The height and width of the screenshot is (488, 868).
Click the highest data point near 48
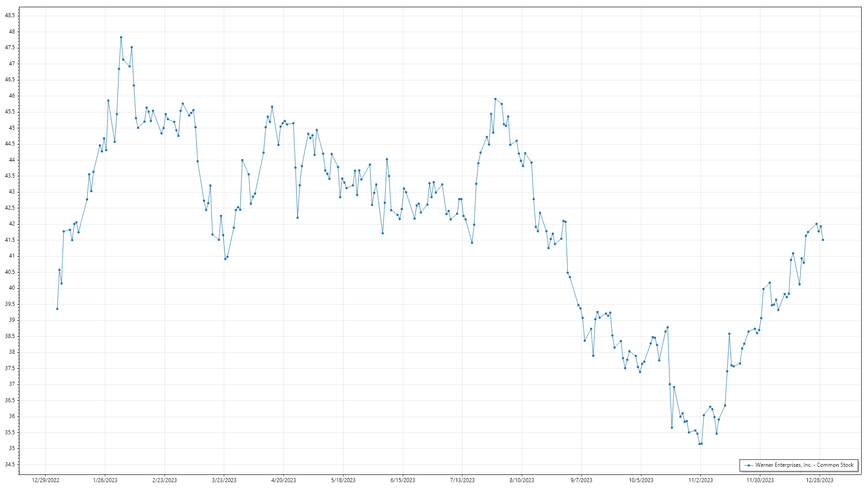tap(121, 38)
